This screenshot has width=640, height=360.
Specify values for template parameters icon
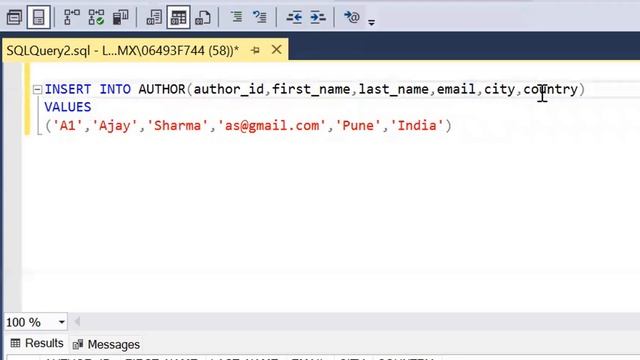[x=351, y=17]
